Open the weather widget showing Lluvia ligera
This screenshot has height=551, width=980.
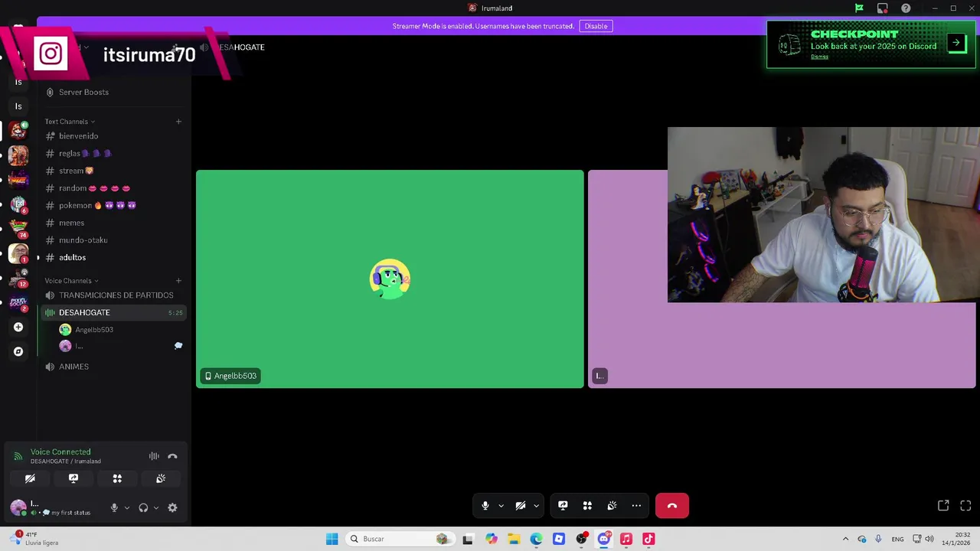(x=34, y=539)
